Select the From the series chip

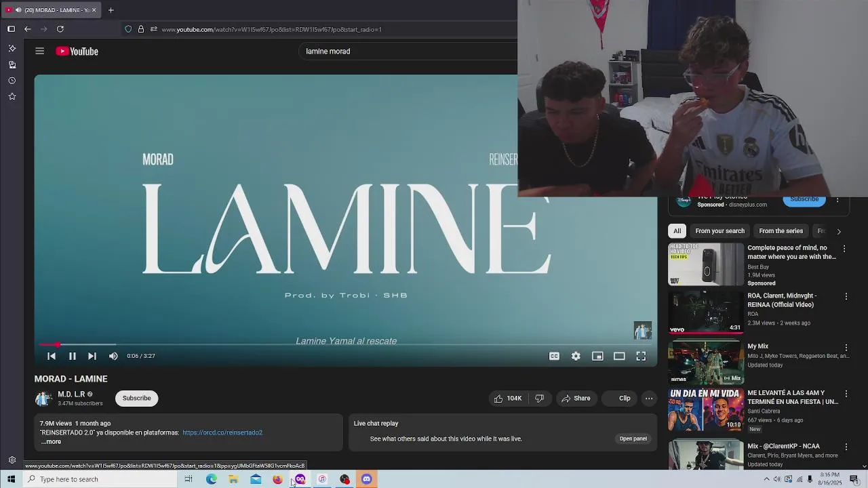tap(781, 231)
